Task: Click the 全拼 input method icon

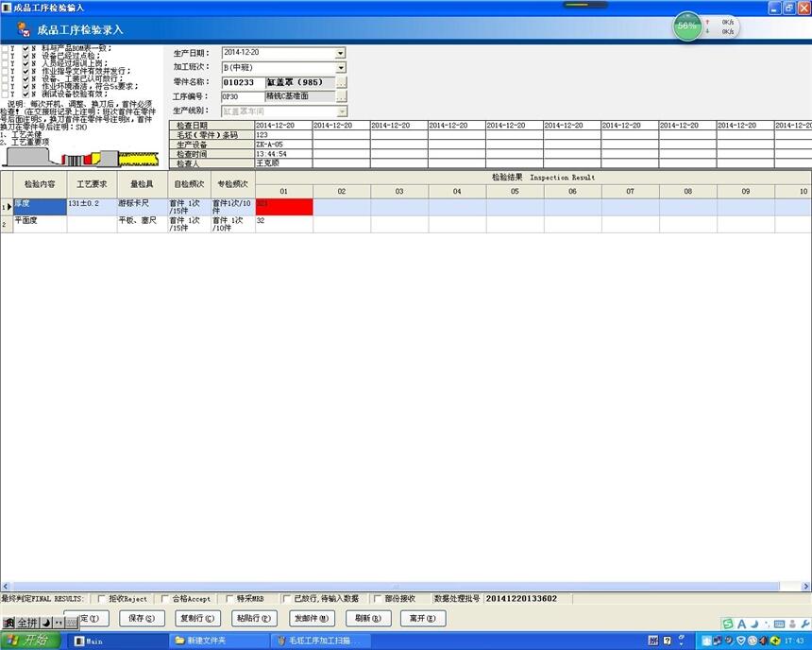Action: (x=26, y=624)
